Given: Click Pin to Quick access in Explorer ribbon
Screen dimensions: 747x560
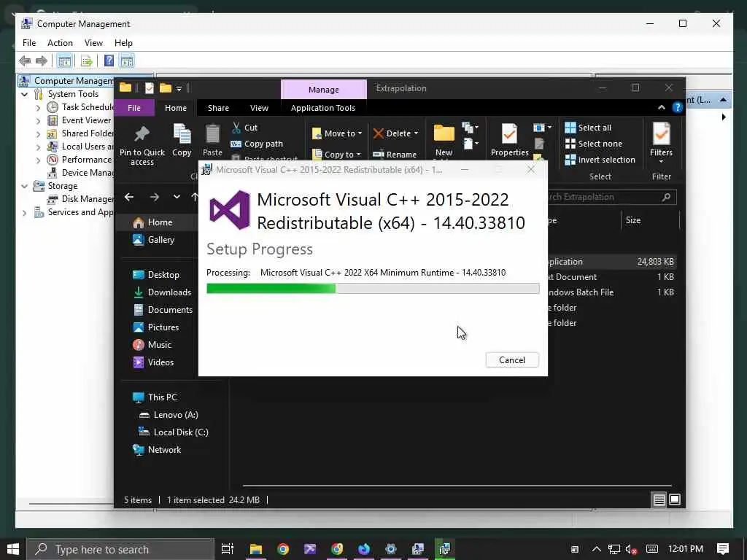Looking at the screenshot, I should [142, 146].
